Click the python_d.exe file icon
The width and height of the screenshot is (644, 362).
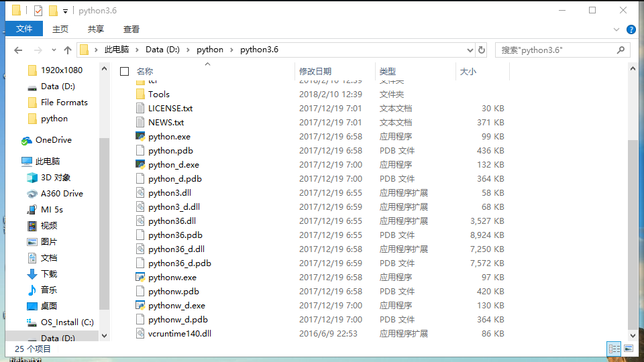point(140,165)
